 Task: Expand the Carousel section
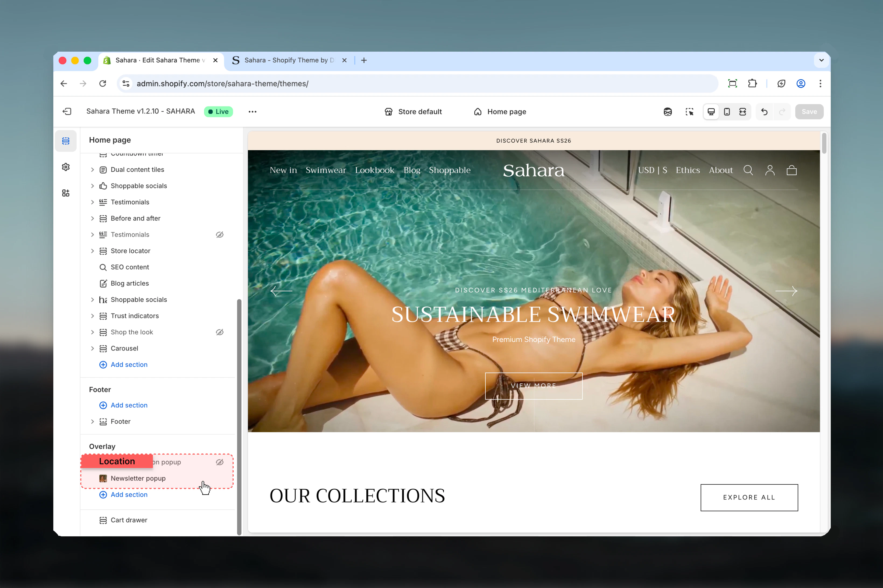(92, 348)
